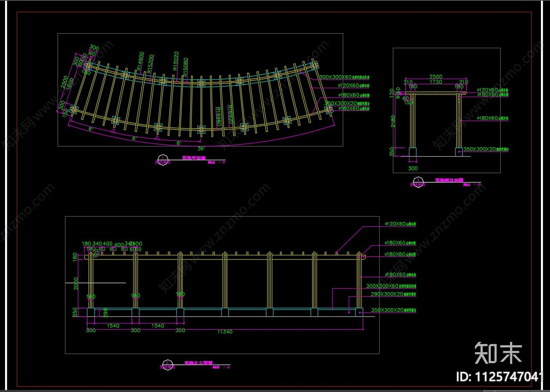Click the 300 base width dimension under the side elevation

(x=413, y=168)
